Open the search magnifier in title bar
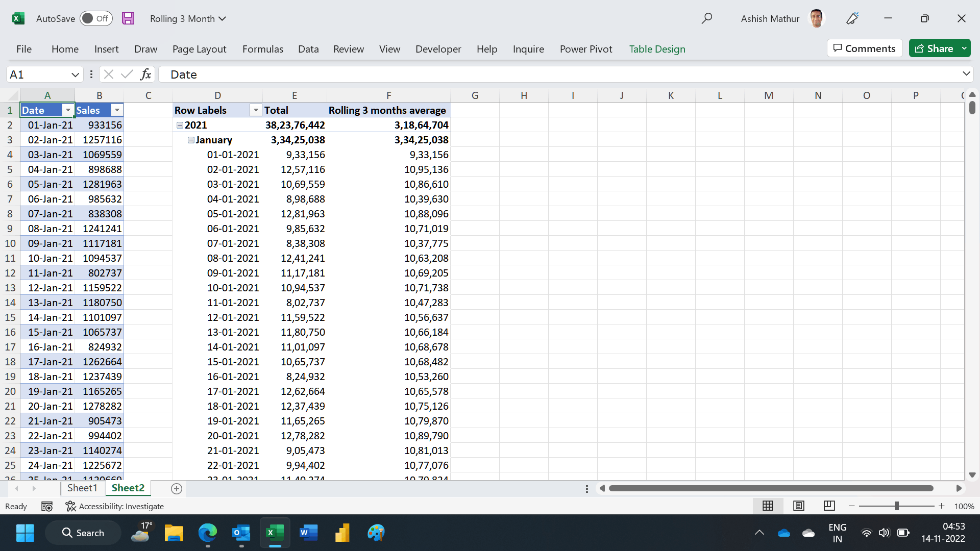980x551 pixels. pyautogui.click(x=706, y=18)
